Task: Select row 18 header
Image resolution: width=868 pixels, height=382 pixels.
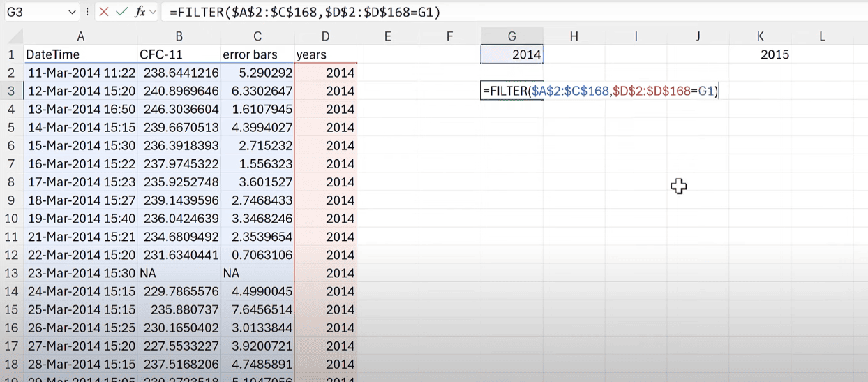Action: coord(12,364)
